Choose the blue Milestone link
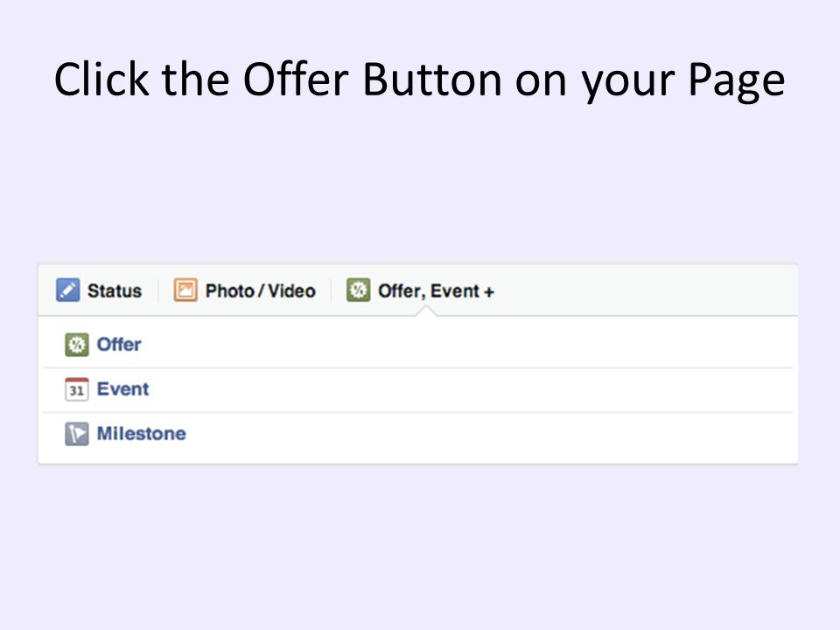The width and height of the screenshot is (840, 630). [142, 433]
